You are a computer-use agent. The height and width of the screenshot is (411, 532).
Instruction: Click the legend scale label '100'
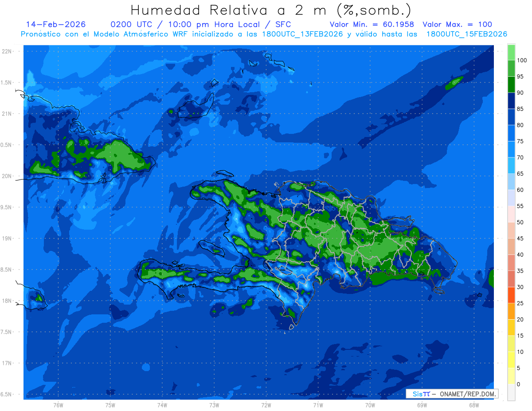[521, 60]
